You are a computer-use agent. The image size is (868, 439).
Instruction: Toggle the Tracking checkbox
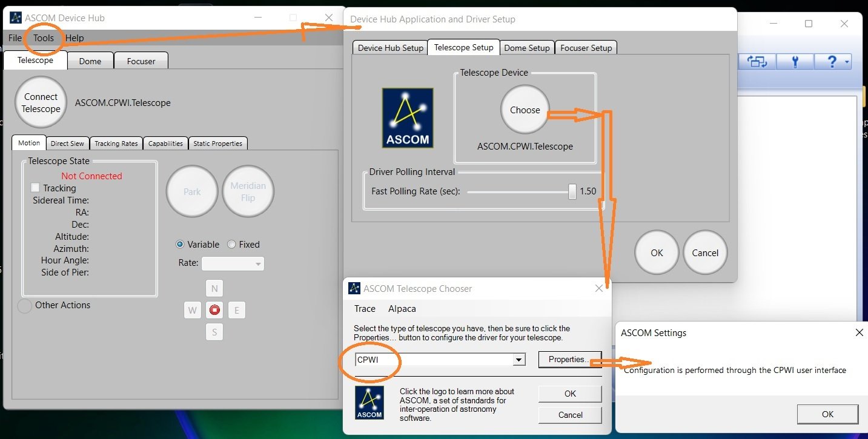tap(35, 188)
